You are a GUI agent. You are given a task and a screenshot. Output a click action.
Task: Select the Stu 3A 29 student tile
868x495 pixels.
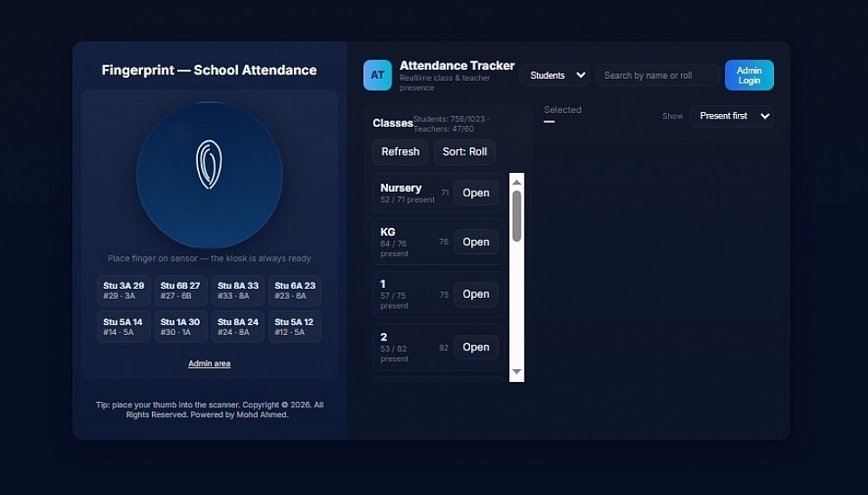(x=123, y=290)
